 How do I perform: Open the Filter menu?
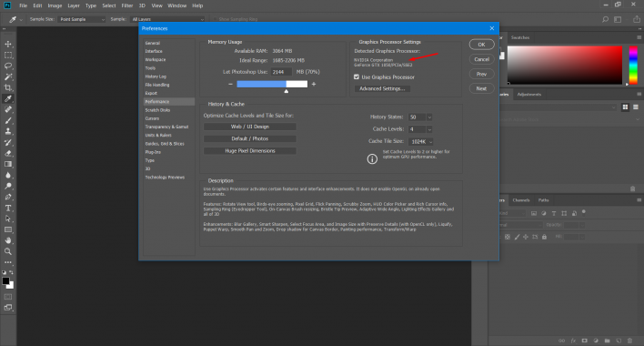tap(127, 5)
